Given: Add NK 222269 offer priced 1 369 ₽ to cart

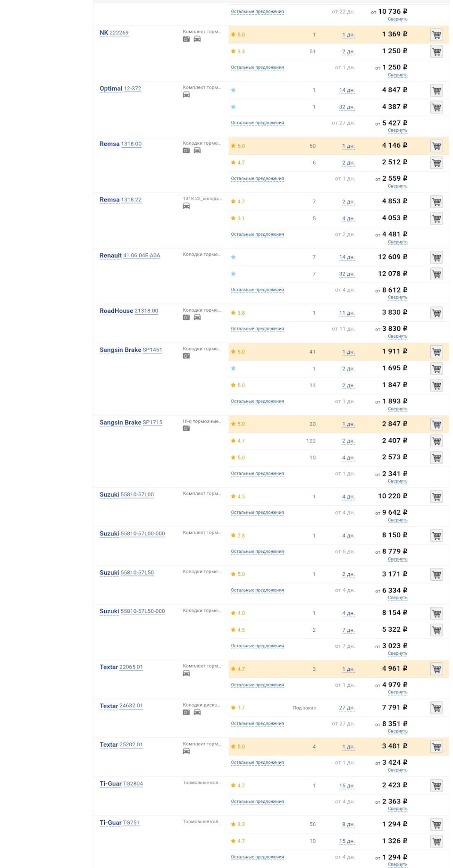Looking at the screenshot, I should click(x=436, y=35).
